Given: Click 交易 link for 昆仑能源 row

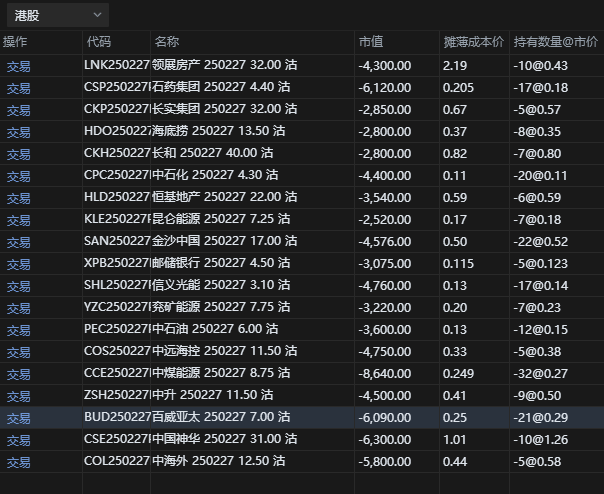Looking at the screenshot, I should coord(18,220).
